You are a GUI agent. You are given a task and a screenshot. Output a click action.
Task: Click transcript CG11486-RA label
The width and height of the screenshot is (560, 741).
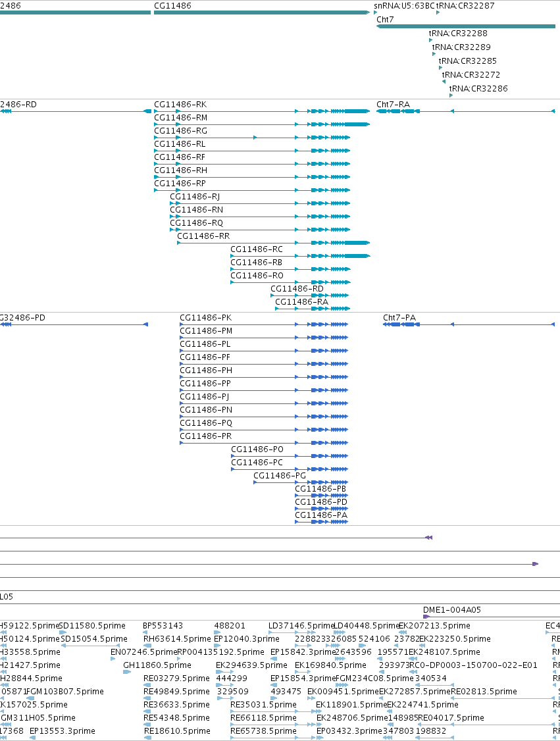301,301
